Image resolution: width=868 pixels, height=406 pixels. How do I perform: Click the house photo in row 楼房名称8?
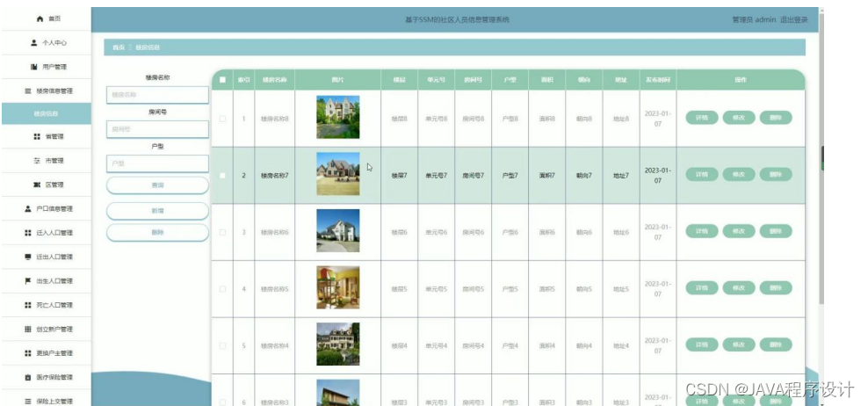pyautogui.click(x=337, y=117)
